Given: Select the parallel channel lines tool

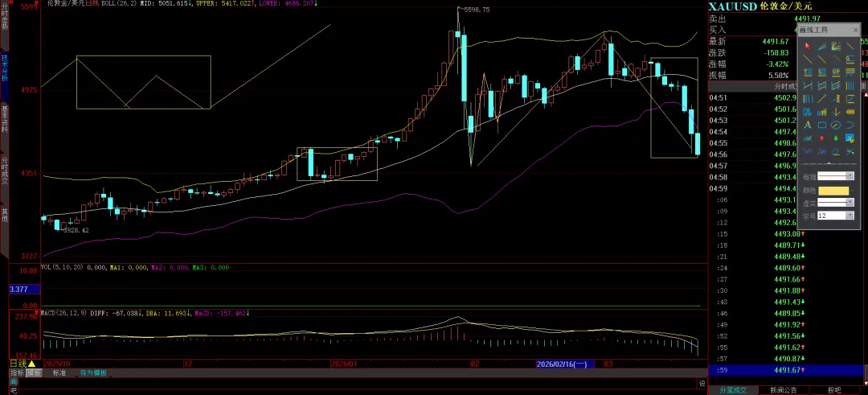Looking at the screenshot, I should (821, 85).
